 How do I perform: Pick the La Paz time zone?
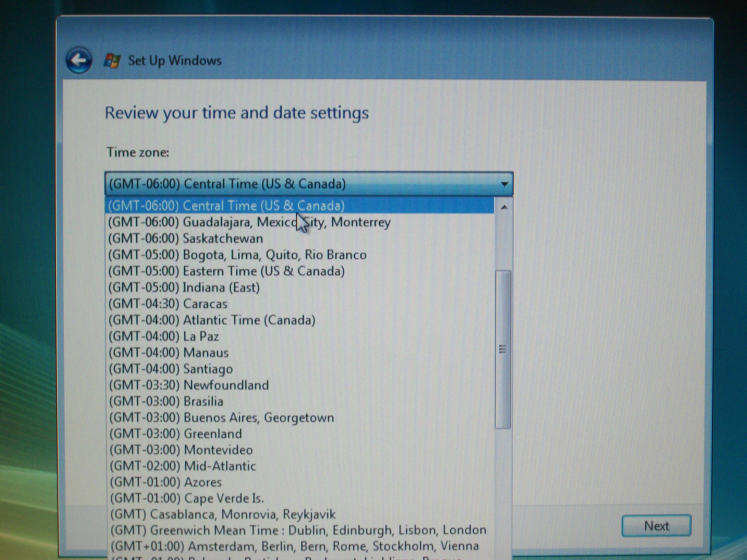click(300, 336)
